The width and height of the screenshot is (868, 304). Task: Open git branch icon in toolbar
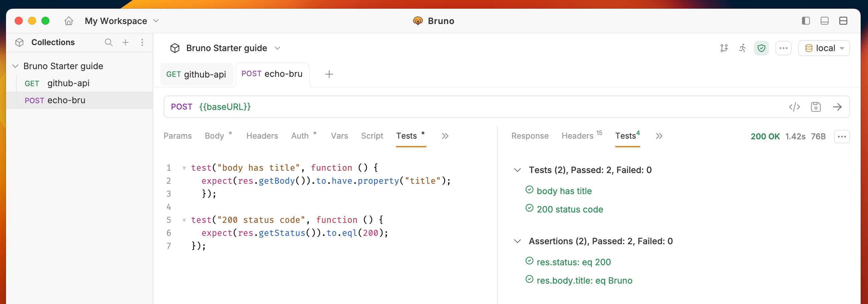pos(724,48)
